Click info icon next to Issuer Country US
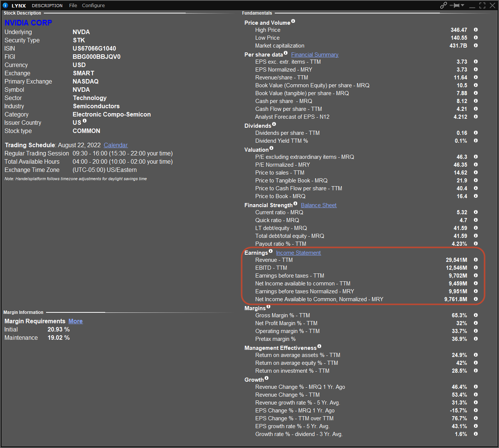This screenshot has height=448, width=499. click(x=85, y=121)
